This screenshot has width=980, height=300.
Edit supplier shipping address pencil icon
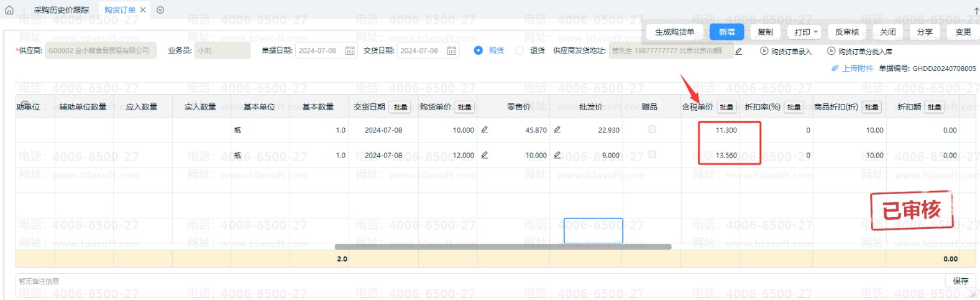738,51
